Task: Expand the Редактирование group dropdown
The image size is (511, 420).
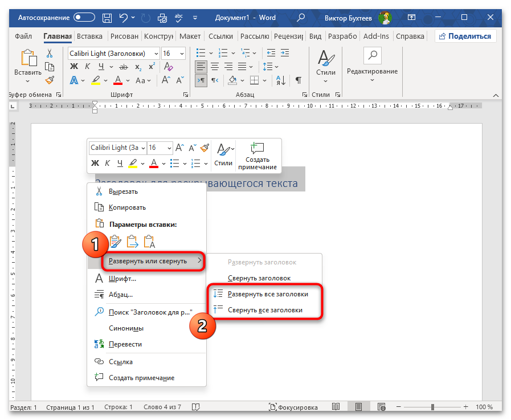Action: pos(372,80)
